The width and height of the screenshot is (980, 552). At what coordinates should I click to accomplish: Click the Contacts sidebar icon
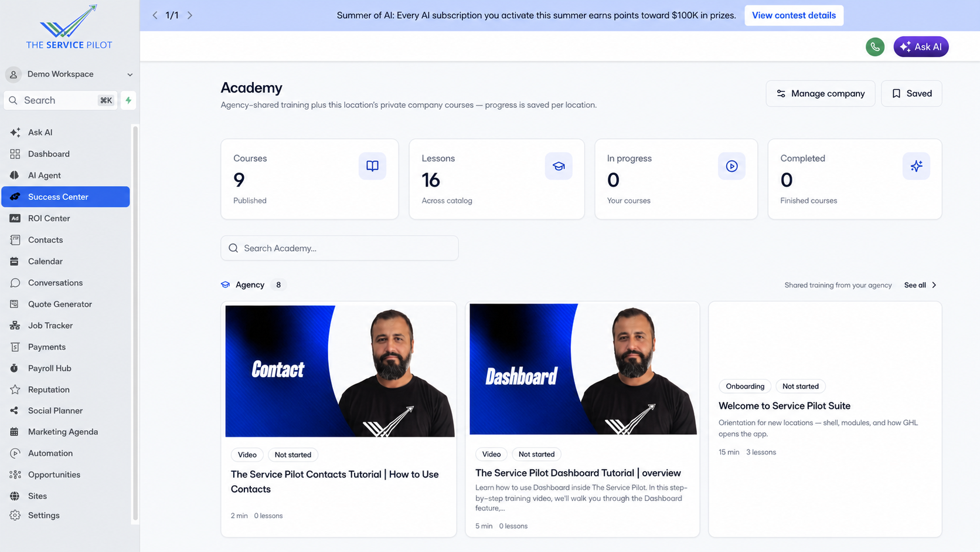15,240
